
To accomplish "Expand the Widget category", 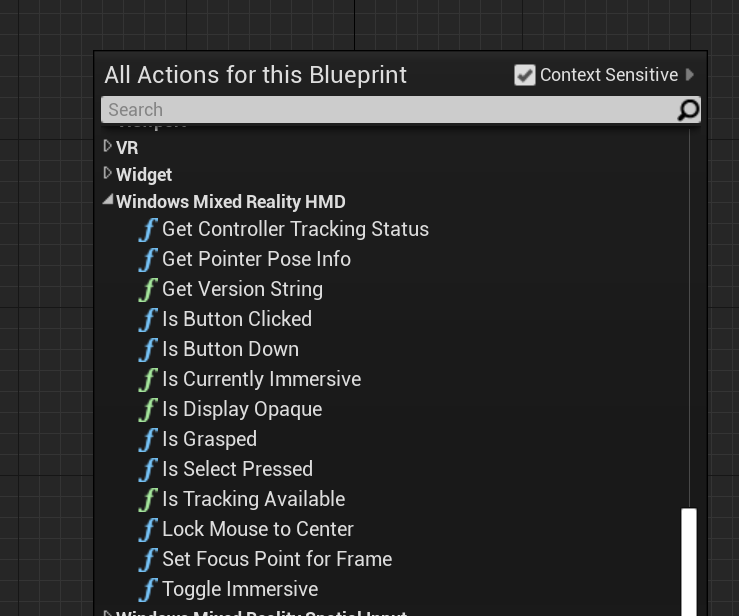I will pyautogui.click(x=108, y=174).
